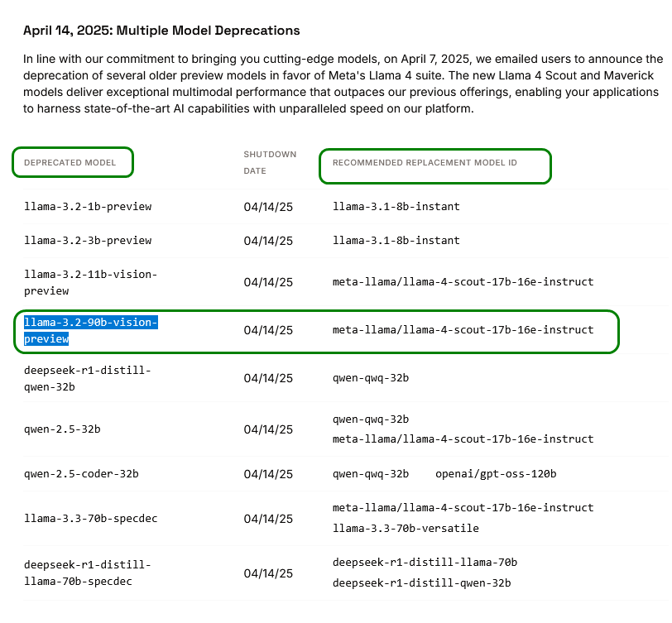
Task: Click the intro paragraph about Llama 4
Action: tap(343, 84)
